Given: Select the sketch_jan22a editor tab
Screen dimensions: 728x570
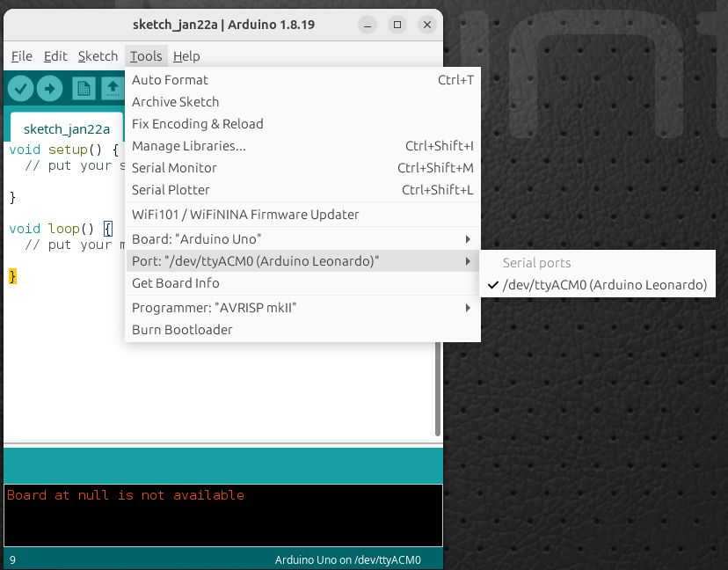Looking at the screenshot, I should (67, 128).
